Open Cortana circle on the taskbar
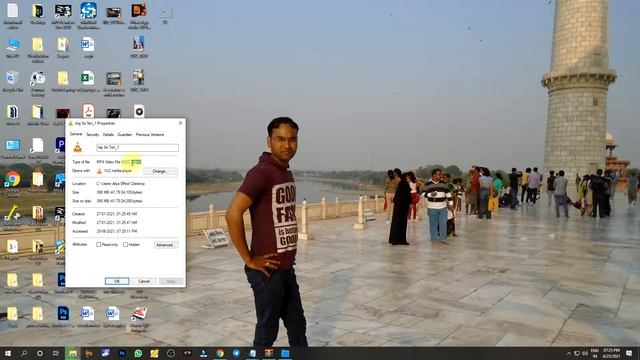 pos(40,353)
